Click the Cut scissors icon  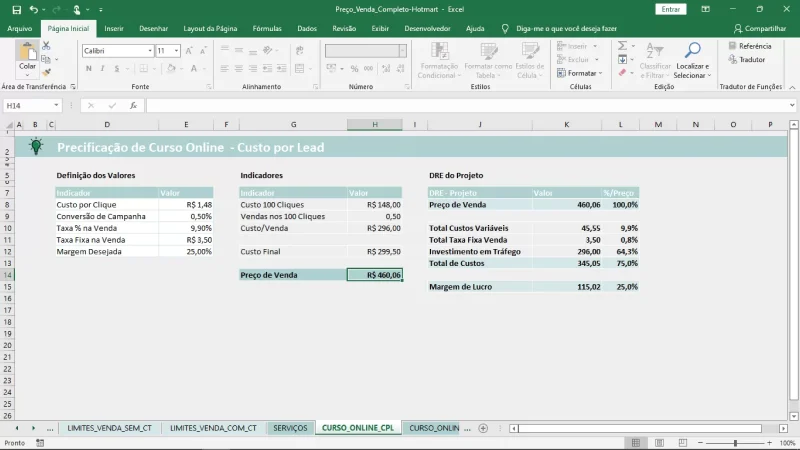(46, 46)
